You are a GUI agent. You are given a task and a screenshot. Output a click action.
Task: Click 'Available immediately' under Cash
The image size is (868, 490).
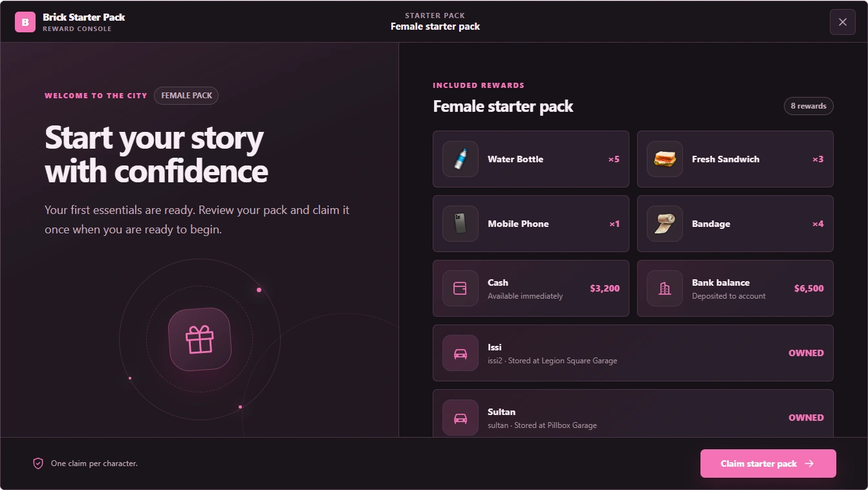525,296
